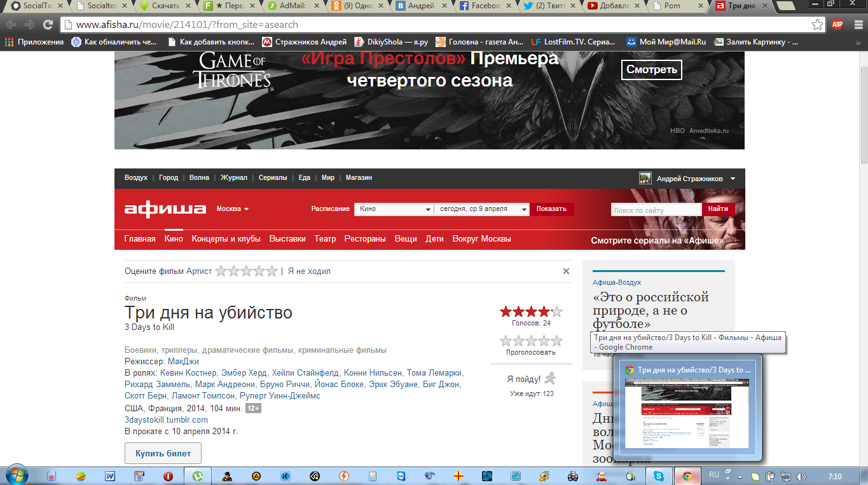Open TeamViewer icon in the taskbar
This screenshot has width=868, height=485.
(x=401, y=475)
